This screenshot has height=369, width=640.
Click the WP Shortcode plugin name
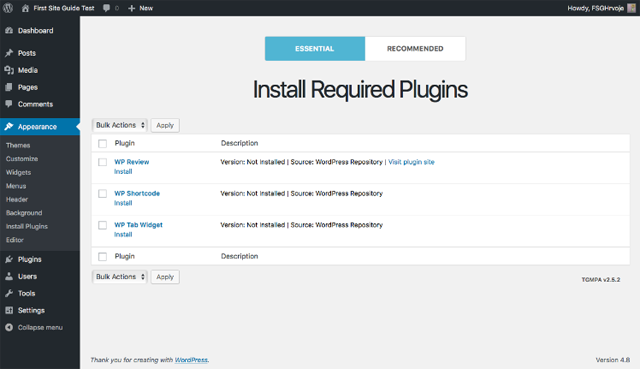137,193
